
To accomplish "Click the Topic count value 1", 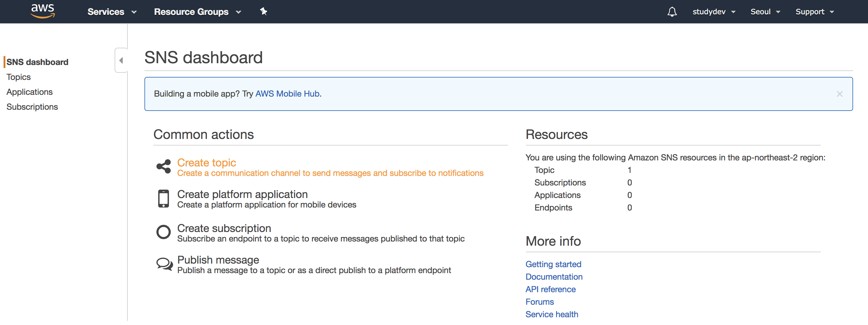I will pos(629,170).
